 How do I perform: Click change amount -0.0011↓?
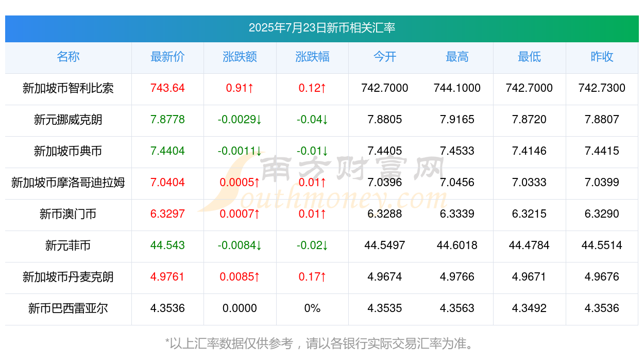240,151
